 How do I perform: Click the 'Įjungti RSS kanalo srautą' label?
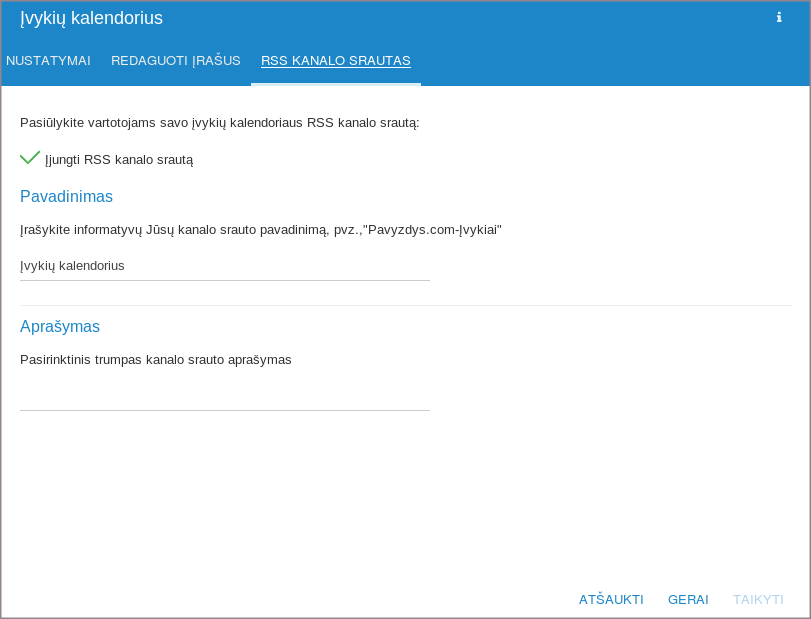click(119, 160)
